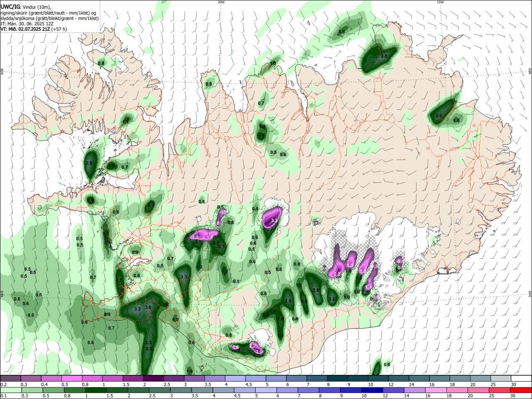Image resolution: width=532 pixels, height=399 pixels.
Task: Select lower legend swatch between 20 and 25
Action: pos(478,390)
